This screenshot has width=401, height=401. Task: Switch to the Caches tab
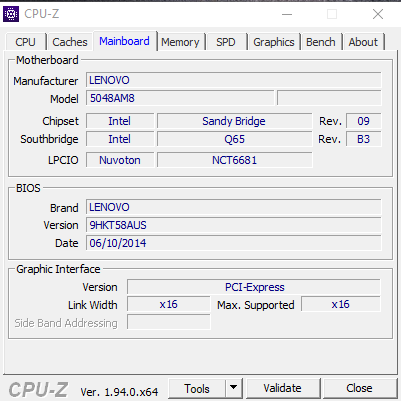point(70,42)
